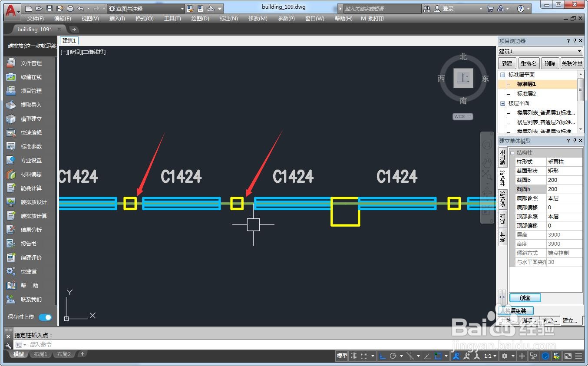This screenshot has height=366, width=588.
Task: Click the 楼层组装 button
Action: pyautogui.click(x=516, y=311)
